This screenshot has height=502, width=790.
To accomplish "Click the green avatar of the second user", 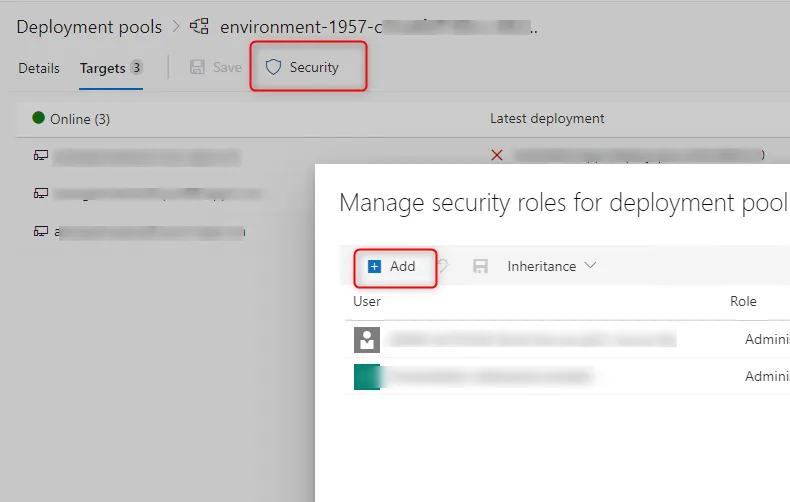I will pyautogui.click(x=367, y=377).
